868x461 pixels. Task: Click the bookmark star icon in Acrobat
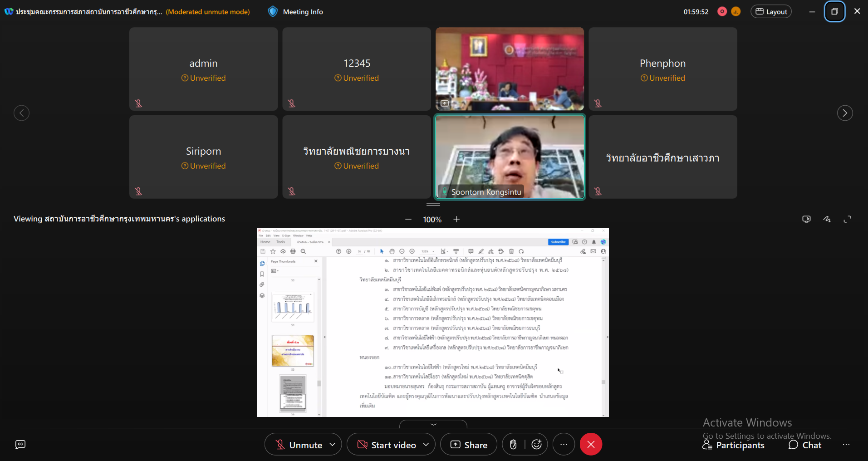(273, 251)
